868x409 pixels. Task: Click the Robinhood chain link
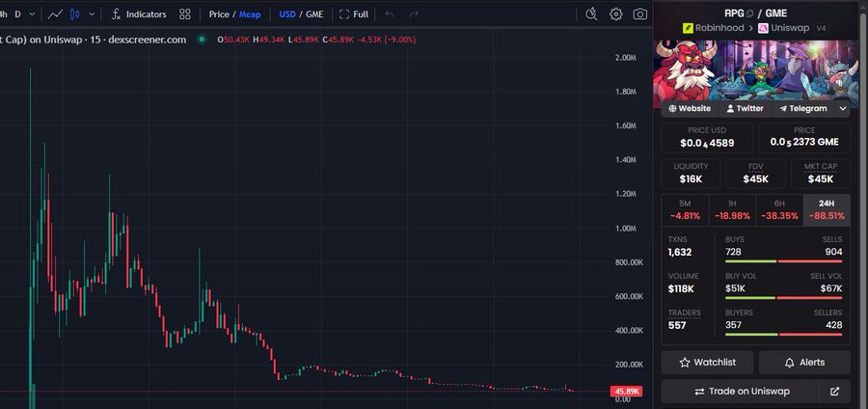coord(714,28)
